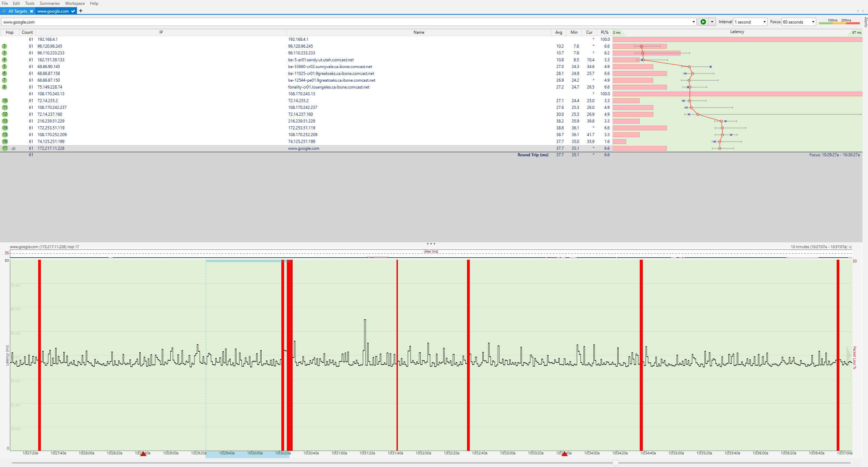Click the Avg column header
Viewport: 868px width, 467px height.
coord(558,32)
